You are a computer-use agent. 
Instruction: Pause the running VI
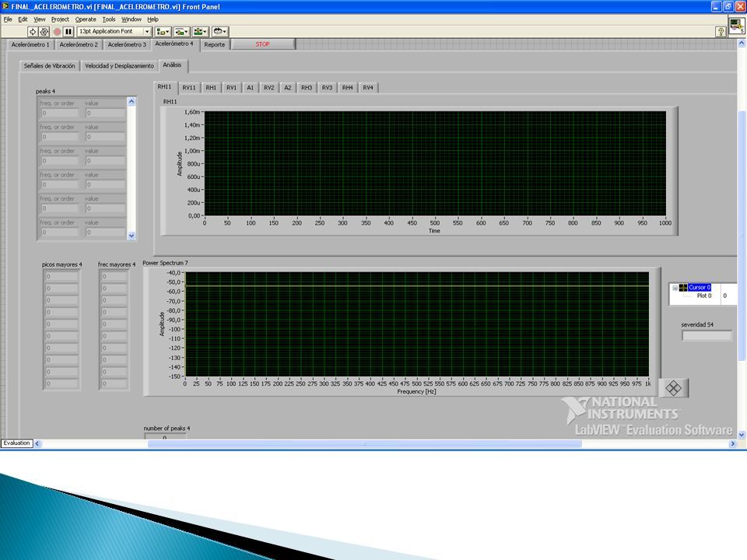pyautogui.click(x=68, y=32)
